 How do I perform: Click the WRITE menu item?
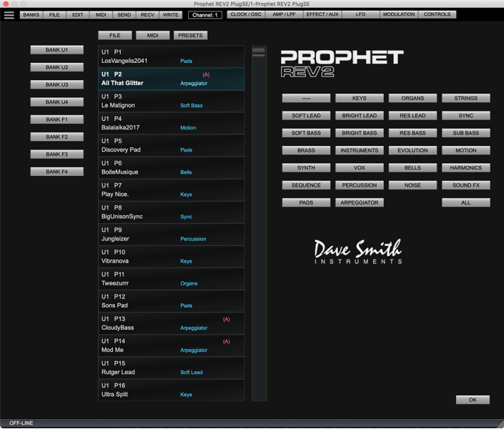pos(171,15)
